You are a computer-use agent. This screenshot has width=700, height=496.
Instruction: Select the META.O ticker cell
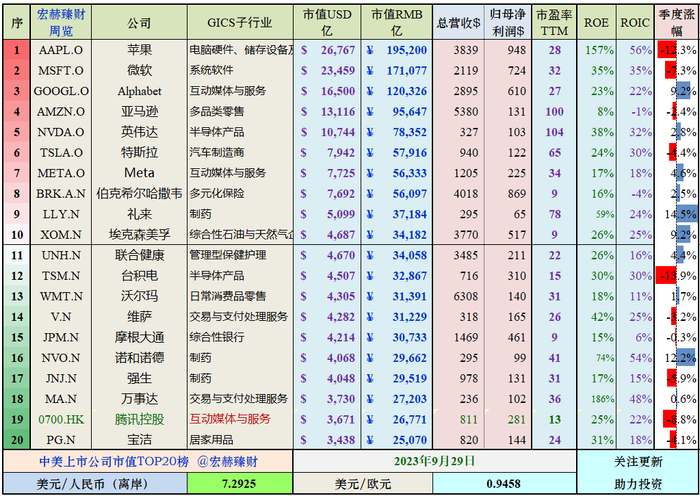pyautogui.click(x=61, y=173)
